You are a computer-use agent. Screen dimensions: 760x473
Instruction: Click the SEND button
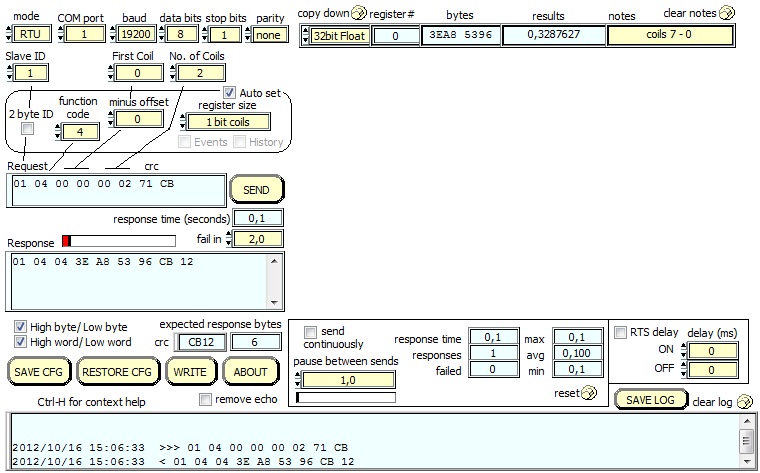[x=256, y=189]
